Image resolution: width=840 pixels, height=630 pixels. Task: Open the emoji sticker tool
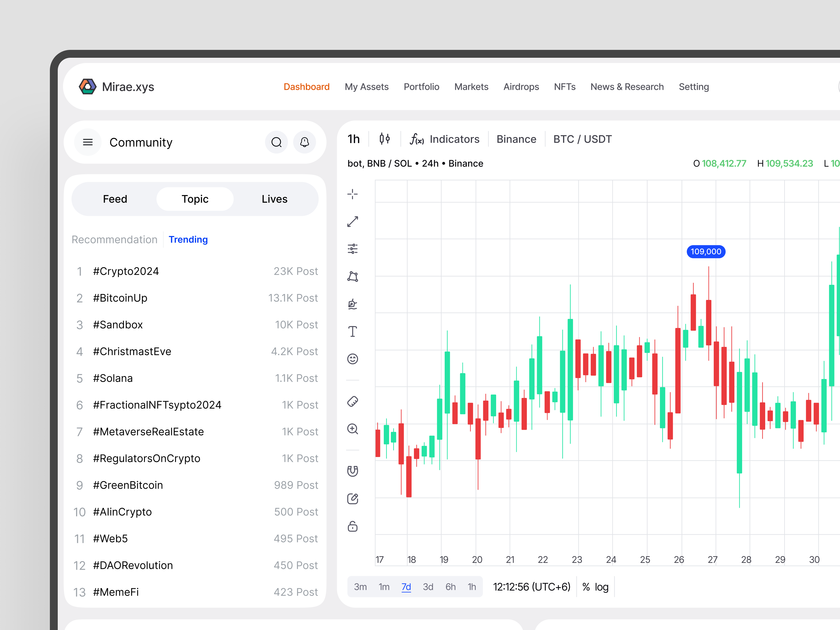[x=352, y=359]
